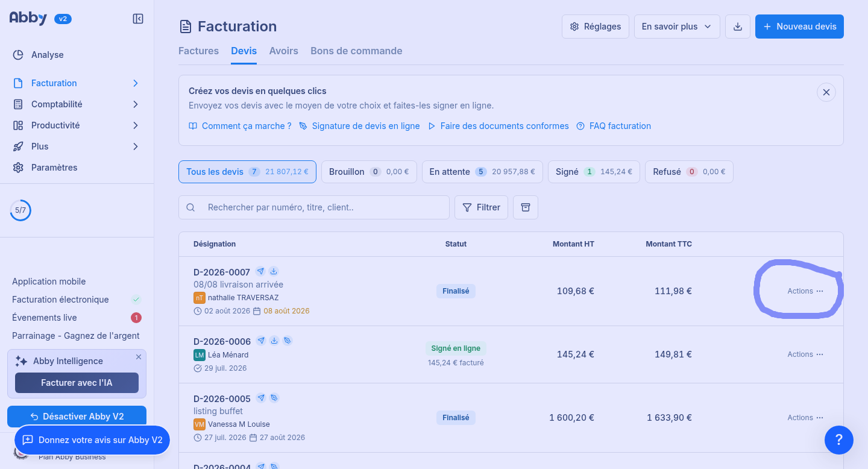The width and height of the screenshot is (868, 469).
Task: Click the red Évenements live notification badge
Action: 136,318
